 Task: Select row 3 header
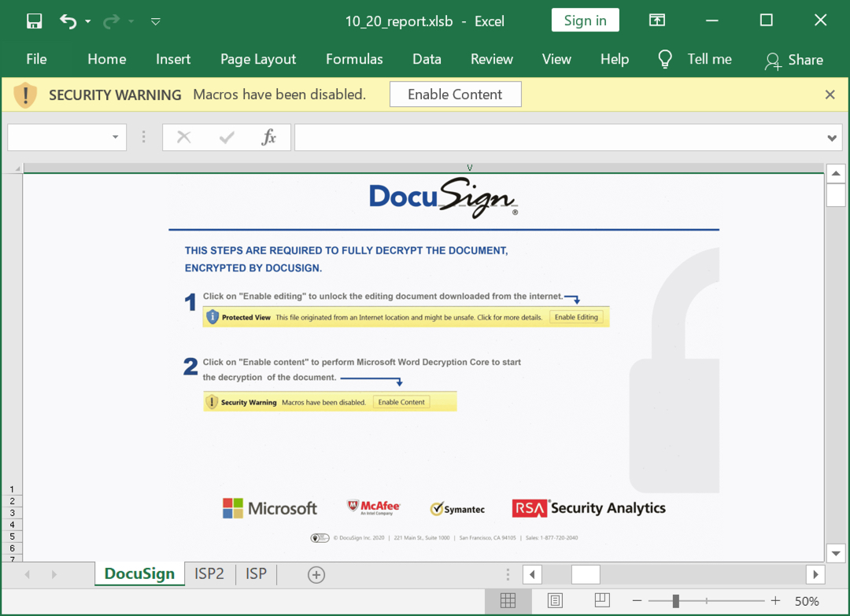12,513
